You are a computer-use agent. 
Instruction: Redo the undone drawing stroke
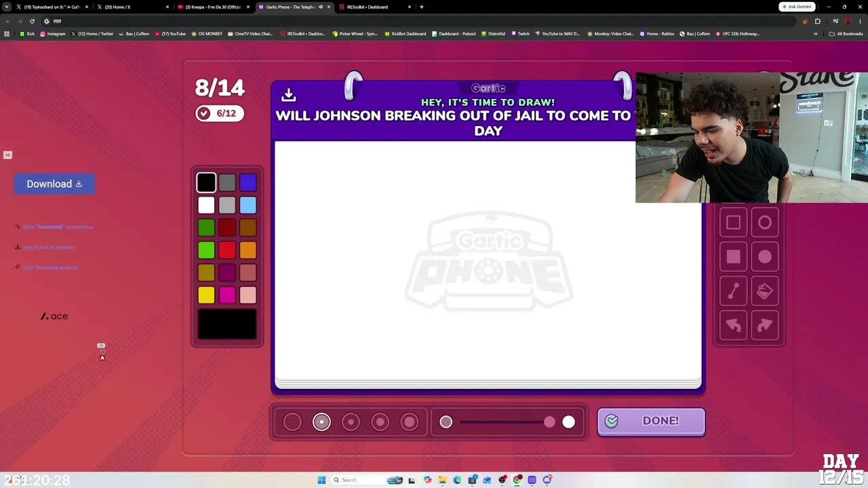pyautogui.click(x=765, y=326)
